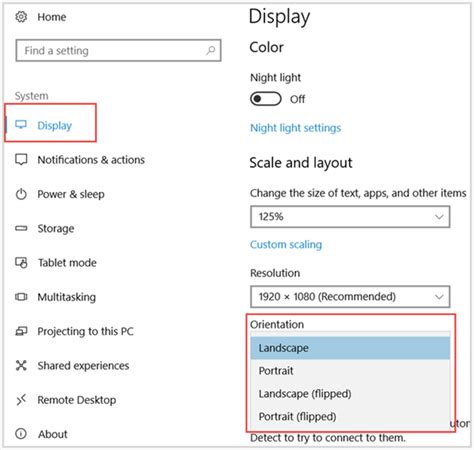
Task: Click the Tablet mode icon
Action: 21,263
